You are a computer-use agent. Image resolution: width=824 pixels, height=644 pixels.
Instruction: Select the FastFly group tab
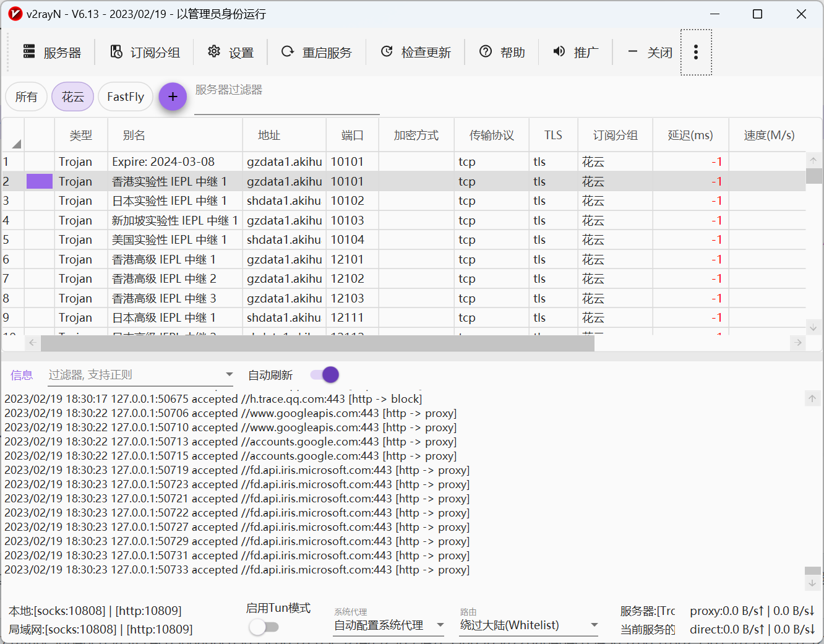[x=126, y=97]
